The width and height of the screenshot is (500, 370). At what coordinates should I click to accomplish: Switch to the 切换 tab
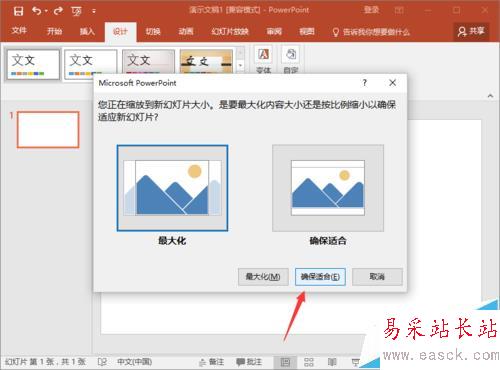[153, 31]
